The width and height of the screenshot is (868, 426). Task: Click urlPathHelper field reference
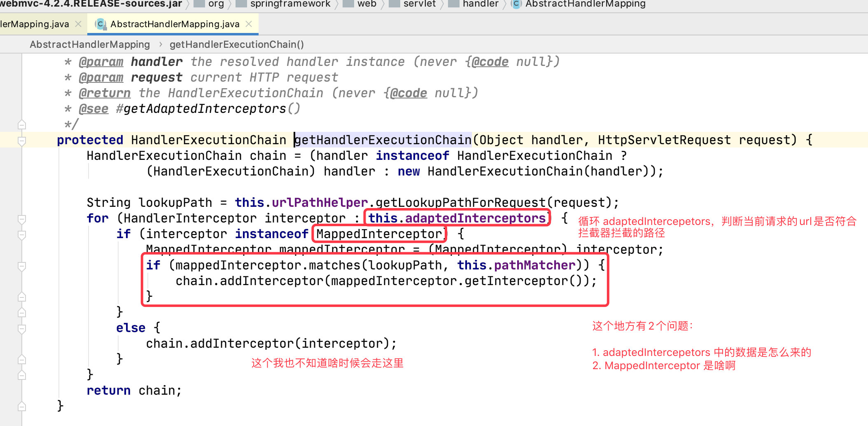(320, 203)
